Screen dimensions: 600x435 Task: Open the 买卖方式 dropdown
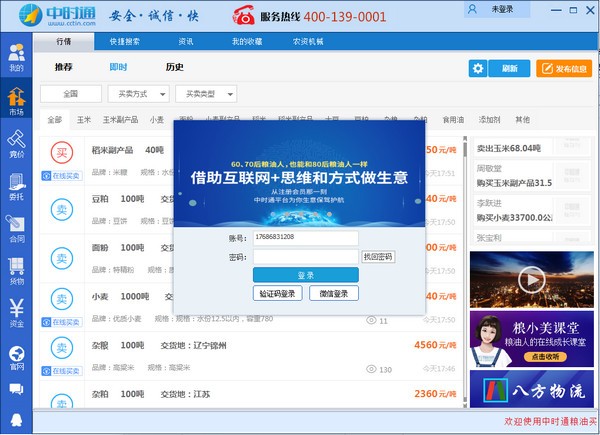pyautogui.click(x=138, y=94)
